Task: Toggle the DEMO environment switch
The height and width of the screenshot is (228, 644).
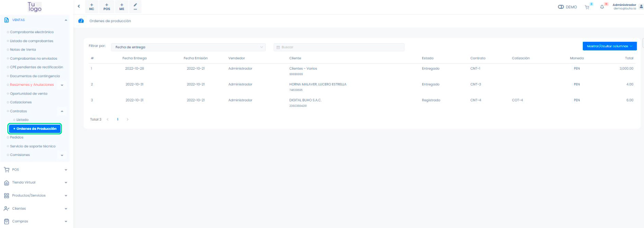Action: pyautogui.click(x=560, y=7)
